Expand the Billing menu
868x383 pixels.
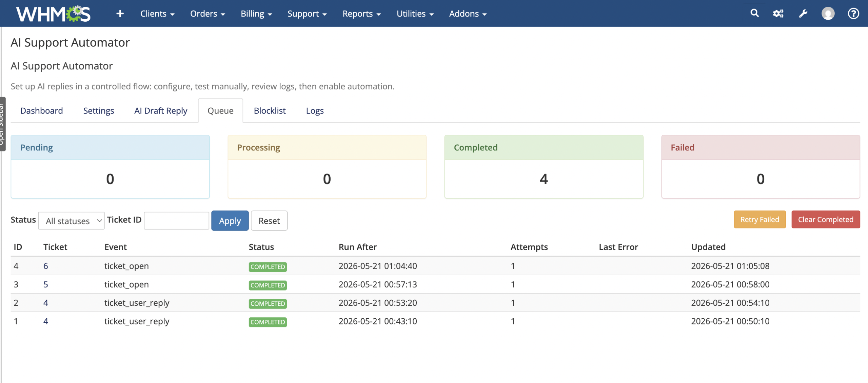point(256,14)
